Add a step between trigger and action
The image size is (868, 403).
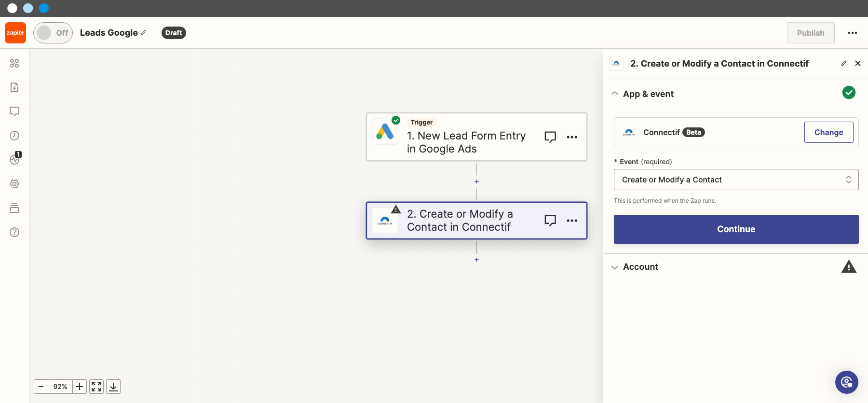476,181
